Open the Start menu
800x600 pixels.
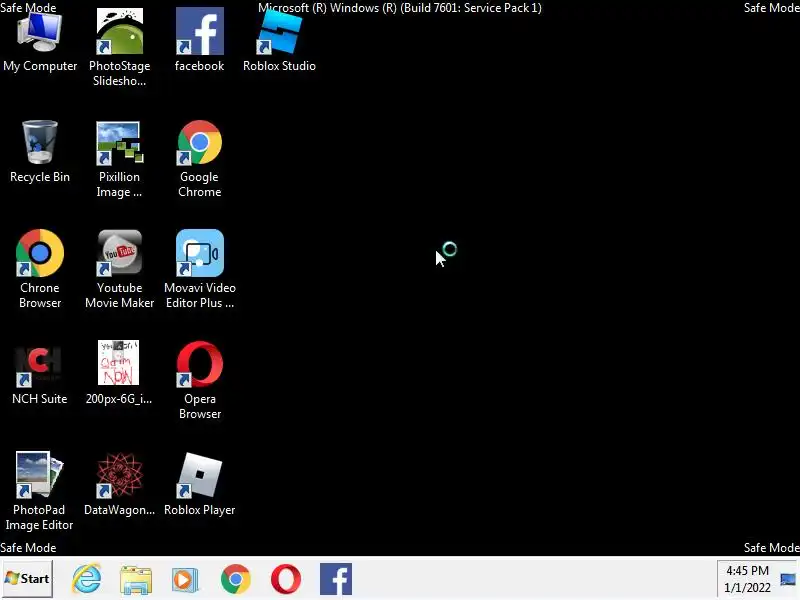tap(27, 579)
